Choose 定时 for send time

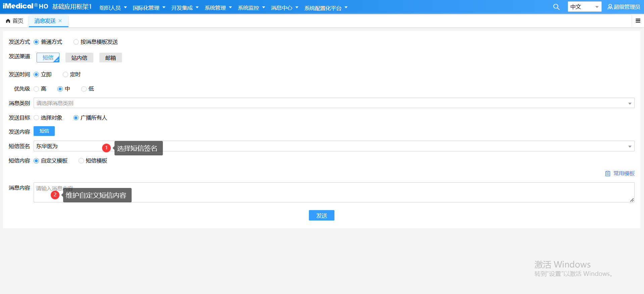(65, 75)
